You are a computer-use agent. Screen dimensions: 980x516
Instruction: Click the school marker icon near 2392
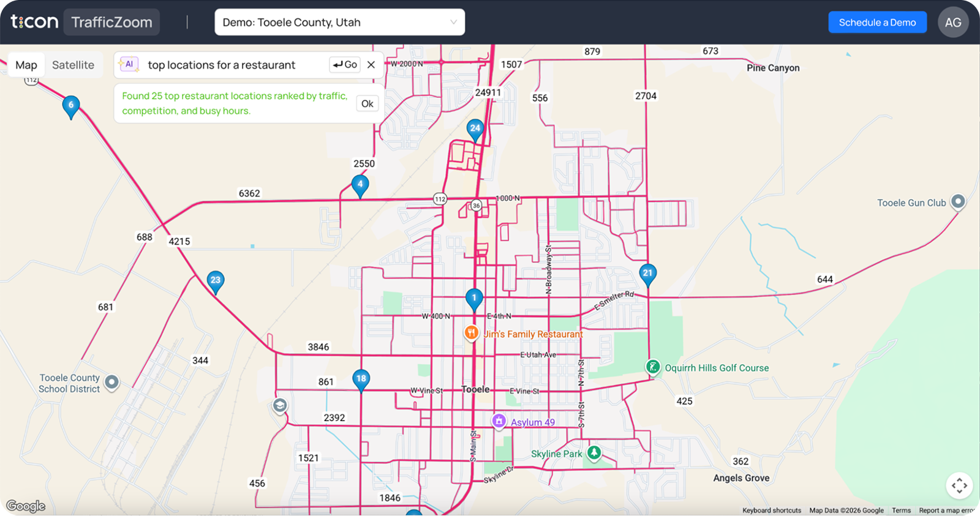(x=280, y=406)
